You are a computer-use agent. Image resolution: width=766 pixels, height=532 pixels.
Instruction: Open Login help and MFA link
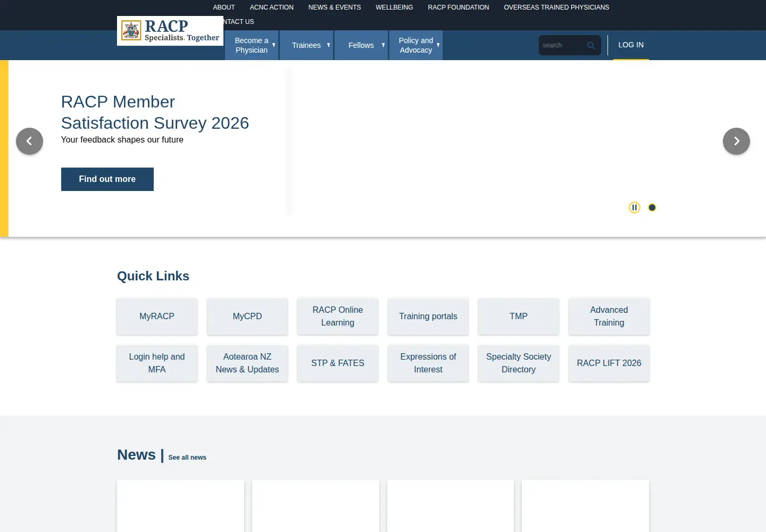click(x=157, y=363)
